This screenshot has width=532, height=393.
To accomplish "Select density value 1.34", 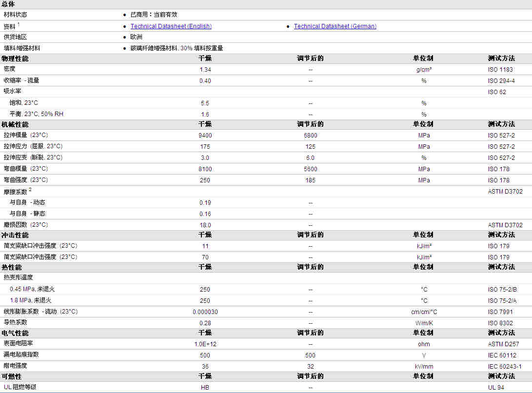I will point(205,70).
